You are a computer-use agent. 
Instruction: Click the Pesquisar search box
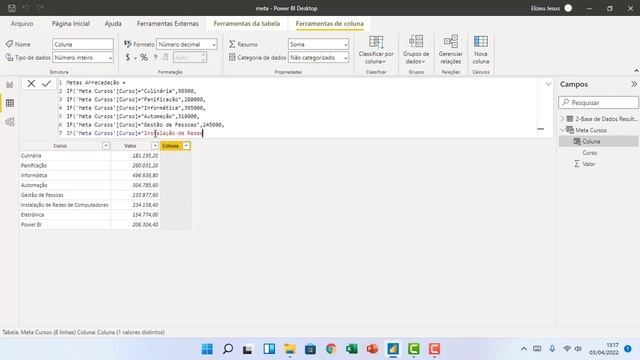pyautogui.click(x=598, y=102)
